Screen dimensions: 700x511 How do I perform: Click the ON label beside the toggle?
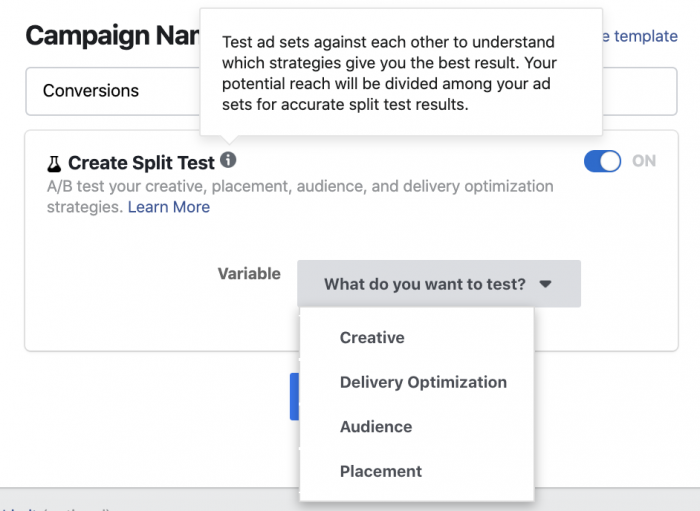644,161
